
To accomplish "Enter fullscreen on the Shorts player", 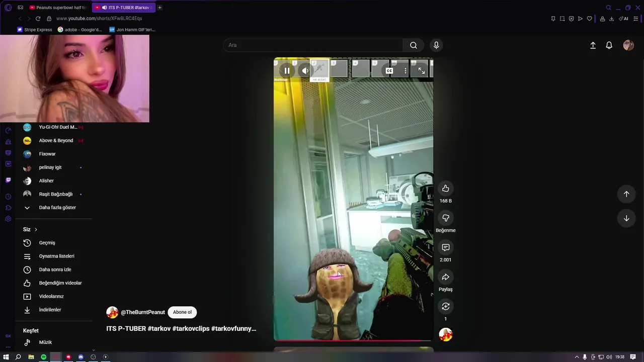I will (x=422, y=71).
